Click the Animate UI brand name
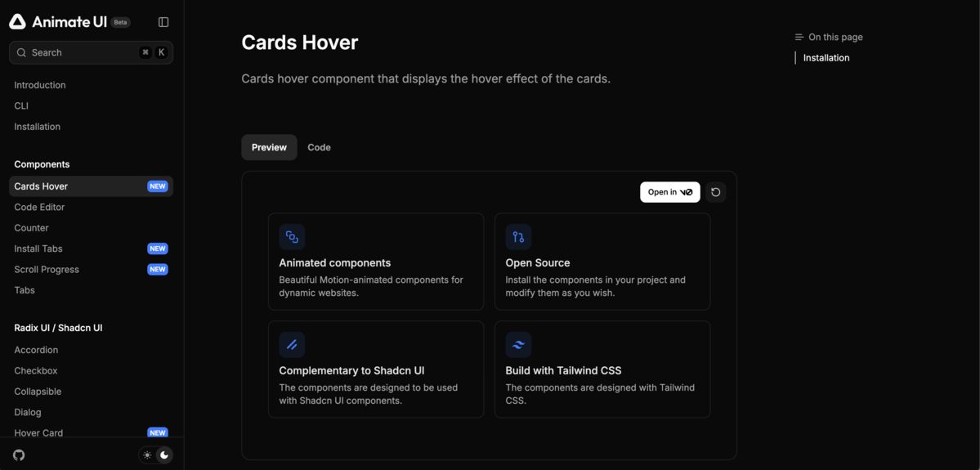This screenshot has width=980, height=470. [x=70, y=22]
